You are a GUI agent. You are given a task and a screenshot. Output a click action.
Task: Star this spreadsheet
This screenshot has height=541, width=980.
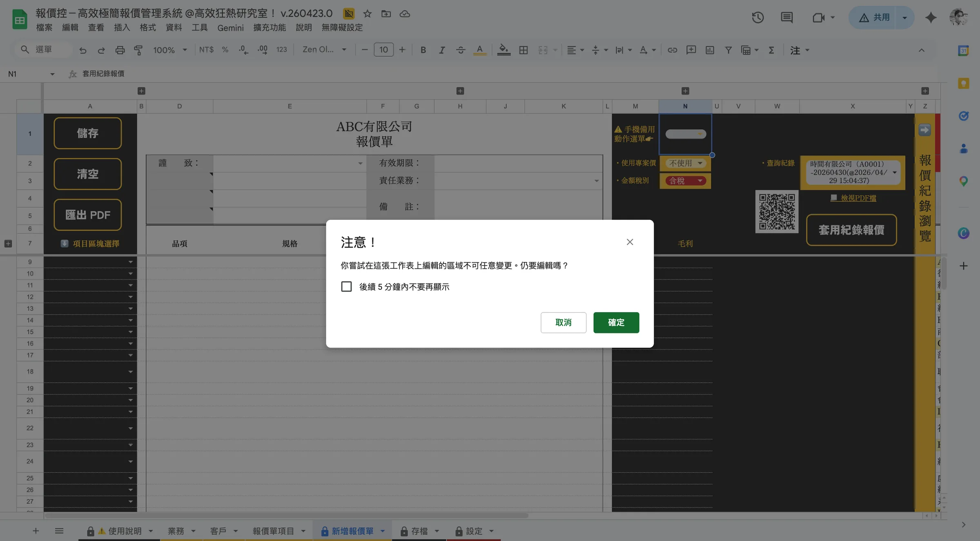coord(367,13)
